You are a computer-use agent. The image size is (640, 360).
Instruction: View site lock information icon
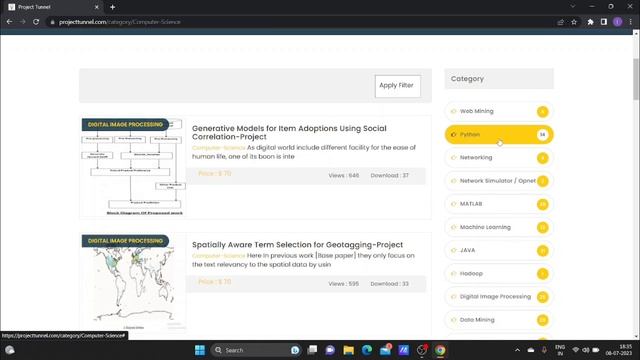pyautogui.click(x=52, y=22)
